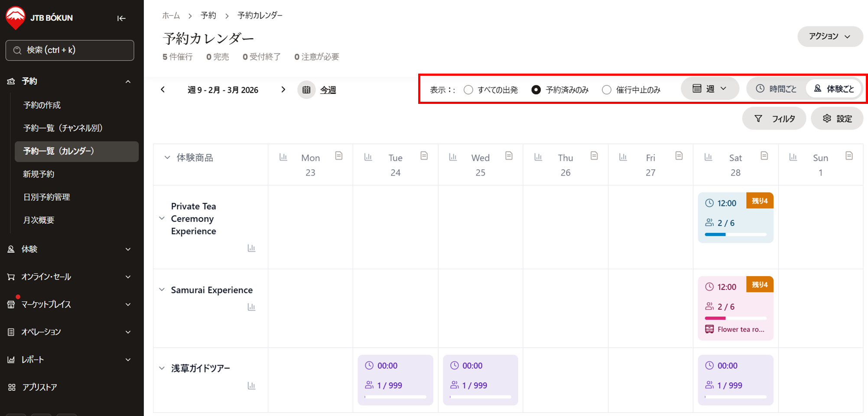Screen dimensions: 868x416
Task: Click Samurai Experience Saturday capacity progress bar
Action: tap(735, 318)
